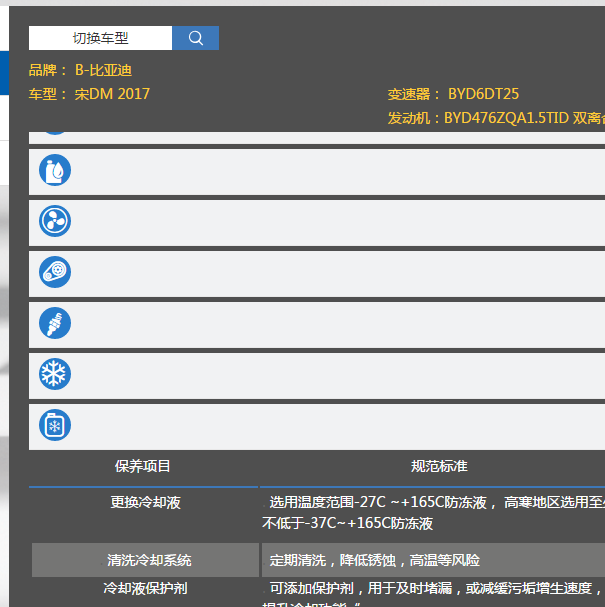Open the timing belt icon row

pos(317,274)
